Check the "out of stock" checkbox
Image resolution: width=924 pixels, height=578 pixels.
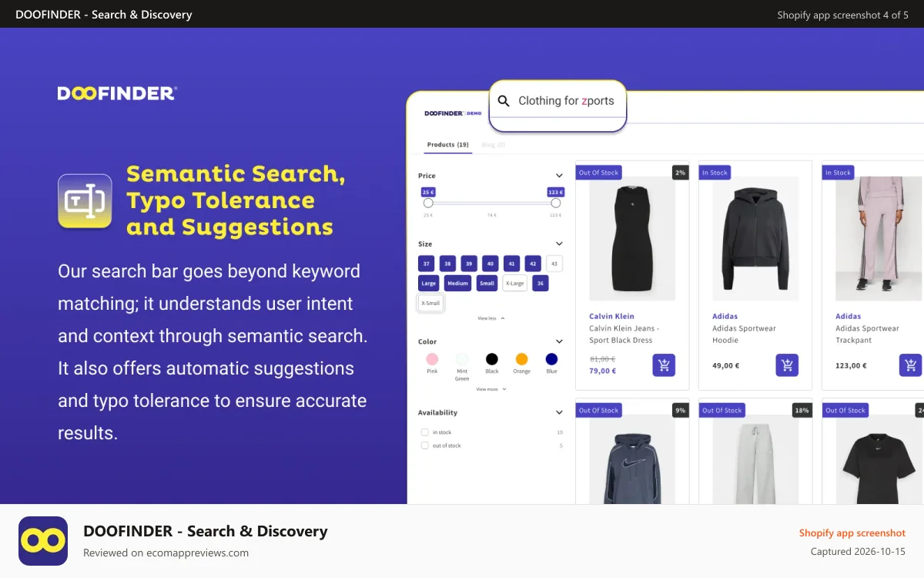424,445
